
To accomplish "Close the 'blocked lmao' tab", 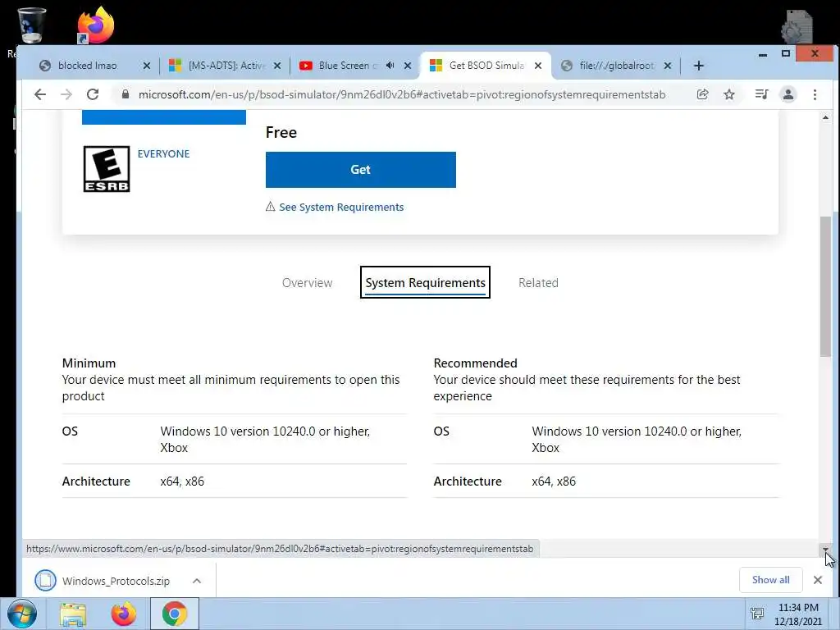I will click(x=147, y=66).
